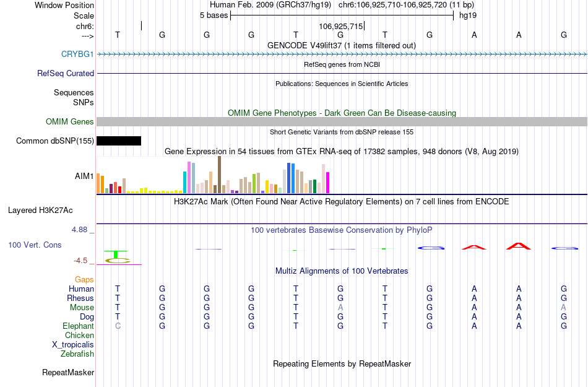Click the Common dbSNP(155) track label
This screenshot has height=387, width=588.
[54, 141]
